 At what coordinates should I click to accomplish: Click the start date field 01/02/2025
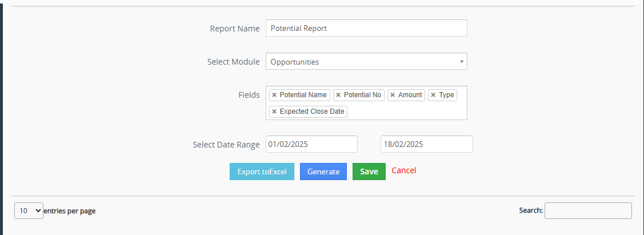(x=311, y=144)
